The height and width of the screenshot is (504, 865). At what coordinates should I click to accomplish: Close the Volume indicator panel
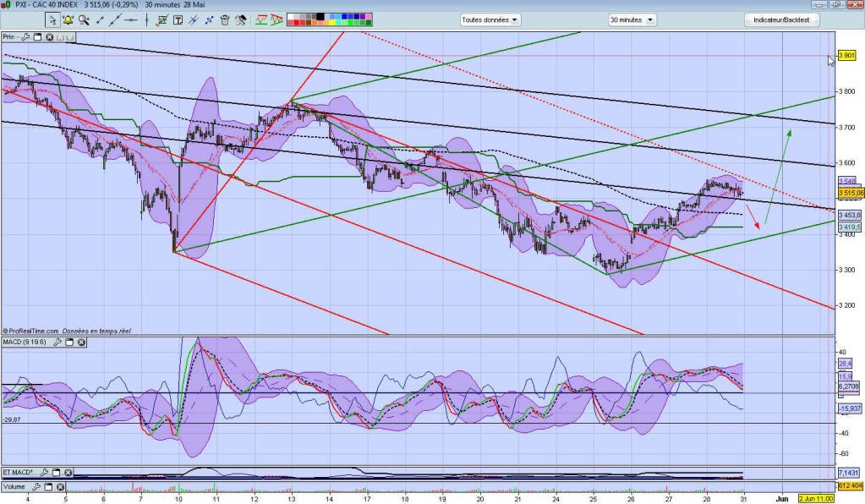(x=61, y=487)
